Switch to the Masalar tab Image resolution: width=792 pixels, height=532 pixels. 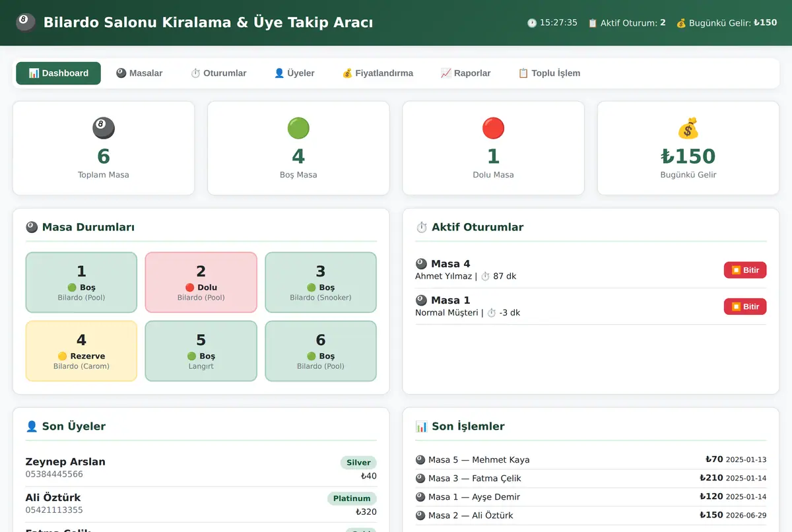[x=139, y=73]
